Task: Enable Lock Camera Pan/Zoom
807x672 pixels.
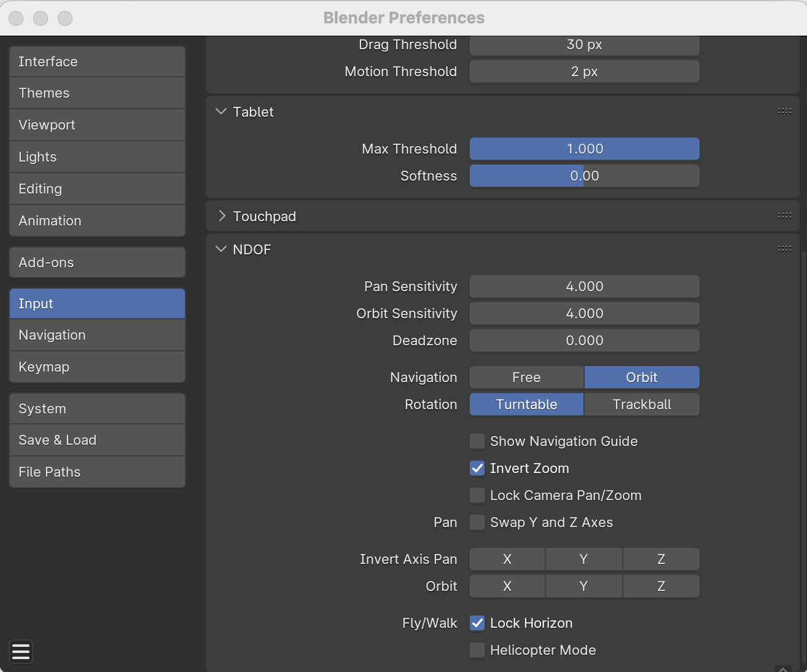Action: [x=477, y=495]
